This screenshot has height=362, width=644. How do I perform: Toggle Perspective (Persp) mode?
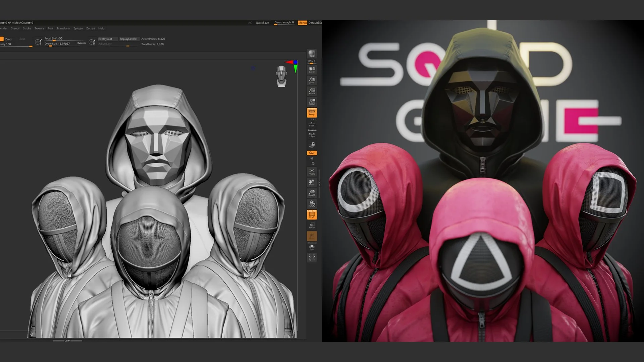click(x=312, y=113)
